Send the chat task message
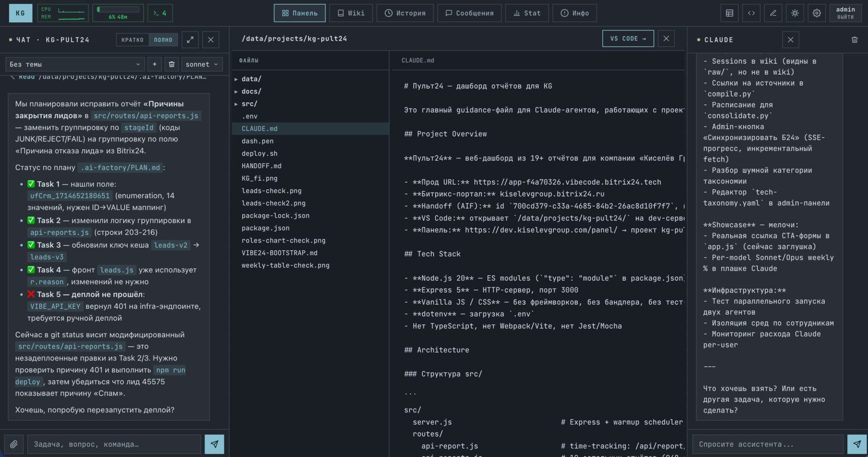This screenshot has height=457, width=868. coord(214,444)
